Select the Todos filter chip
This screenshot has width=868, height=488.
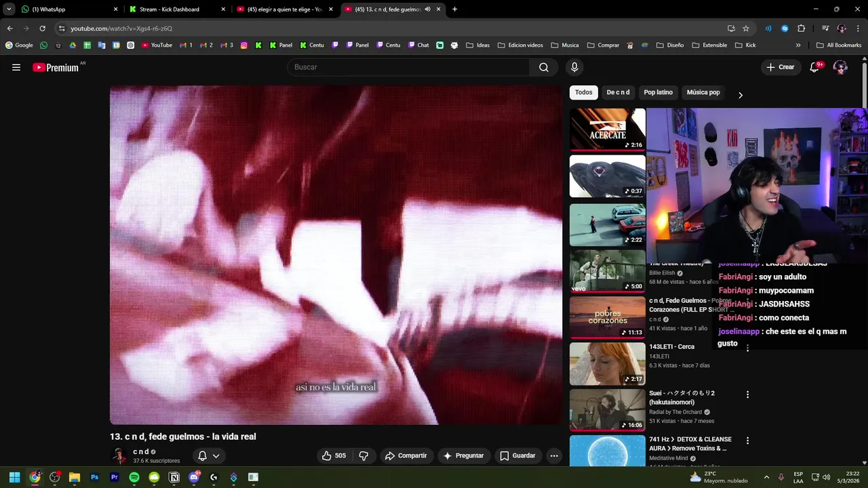(x=584, y=92)
